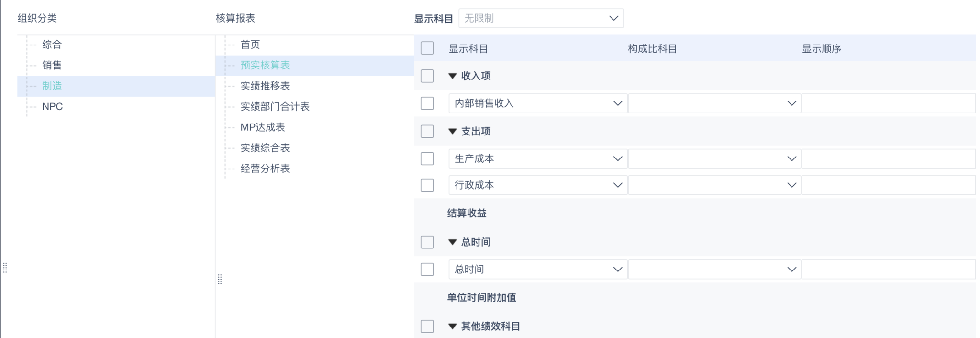Viewport: 980px width, 338px height.
Task: Click 显示顺序 field in 生产成本 row
Action: [888, 158]
